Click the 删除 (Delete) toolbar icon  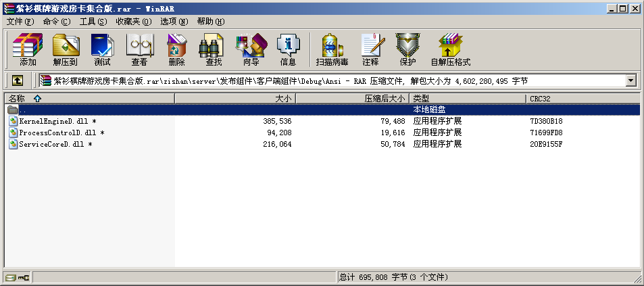(x=176, y=50)
